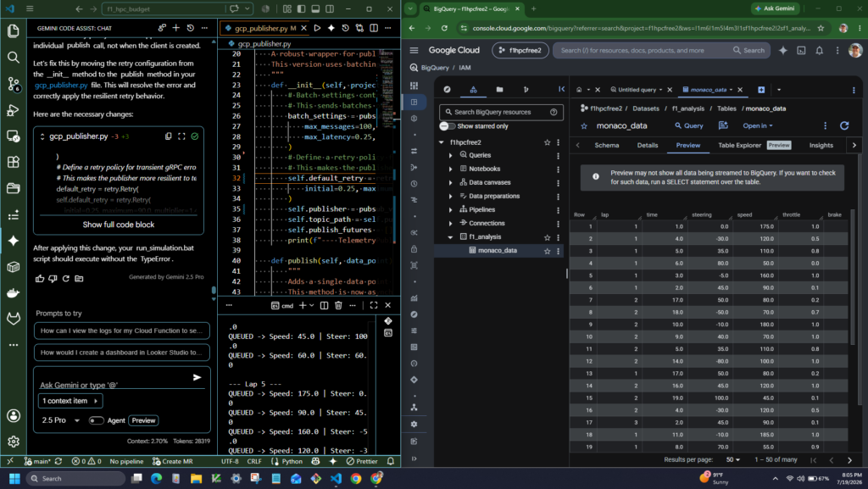
Task: Open VS Code Manage gear icon
Action: tap(14, 442)
